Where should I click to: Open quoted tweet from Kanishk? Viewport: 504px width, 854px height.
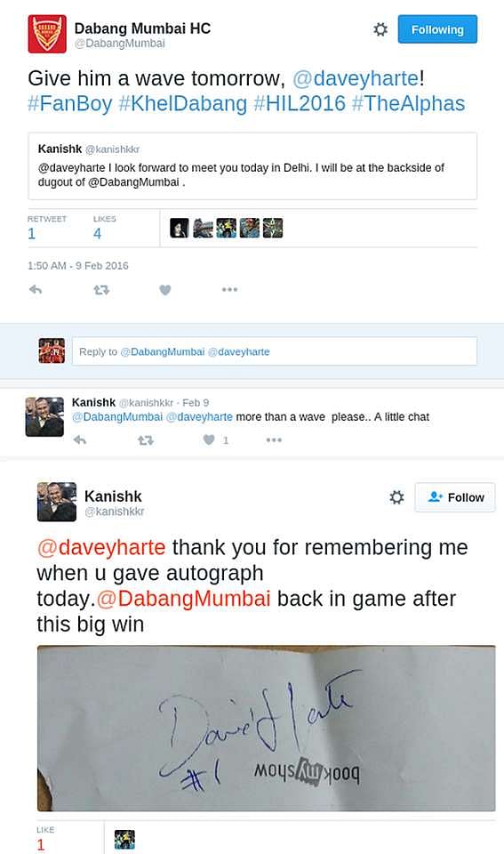252,166
